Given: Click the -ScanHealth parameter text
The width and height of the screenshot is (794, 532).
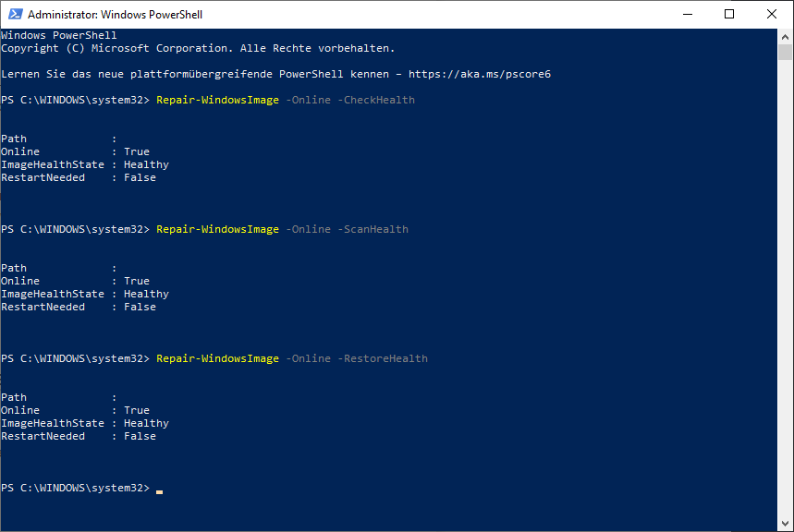Looking at the screenshot, I should click(x=373, y=229).
